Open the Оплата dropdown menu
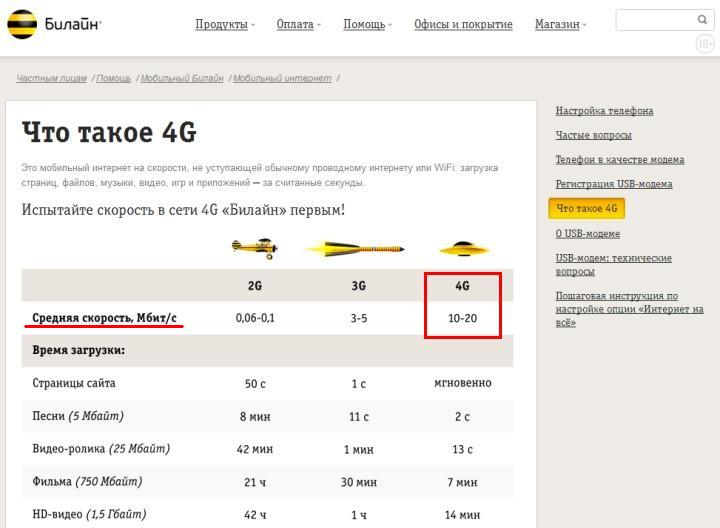This screenshot has width=720, height=528. point(298,24)
